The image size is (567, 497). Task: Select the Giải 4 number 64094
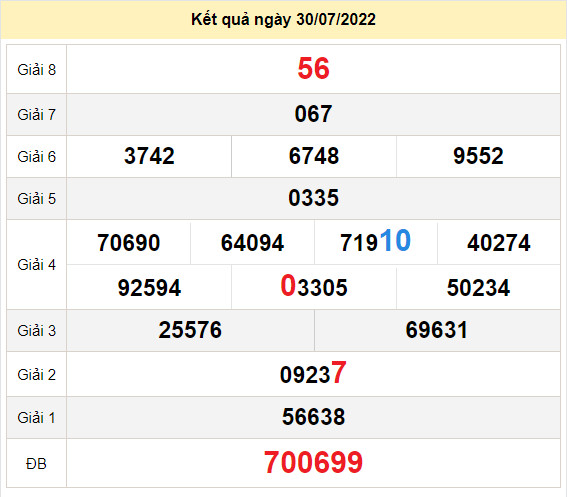(252, 243)
